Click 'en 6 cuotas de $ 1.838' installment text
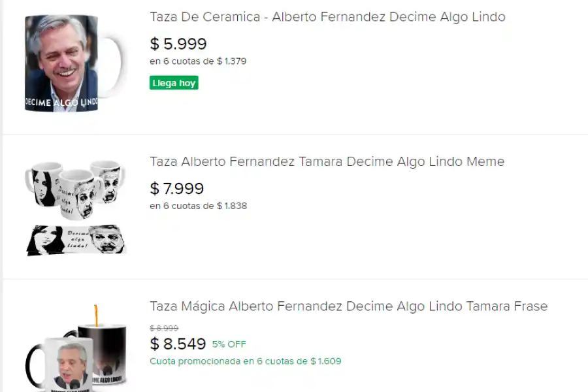Viewport: 588px width, 392px height. [198, 205]
